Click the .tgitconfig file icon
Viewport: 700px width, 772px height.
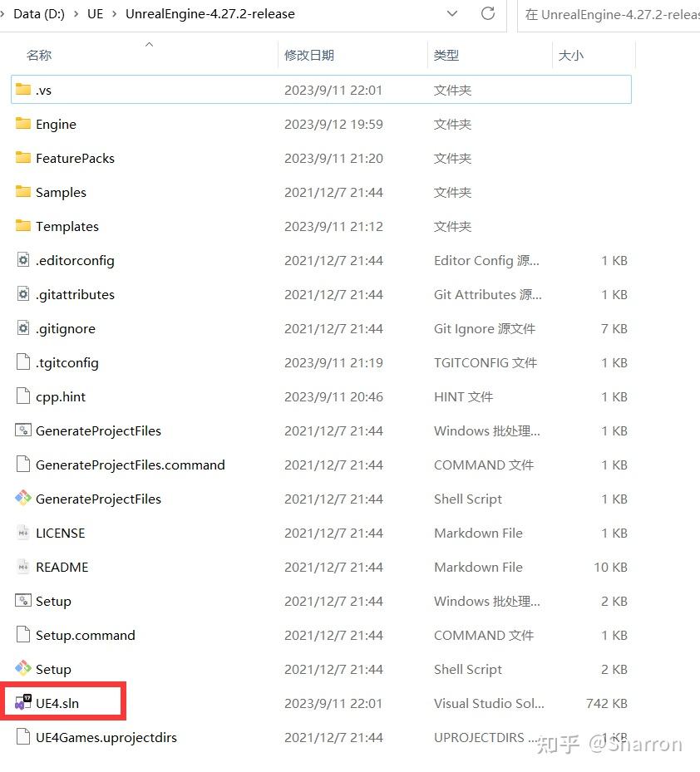tap(23, 361)
